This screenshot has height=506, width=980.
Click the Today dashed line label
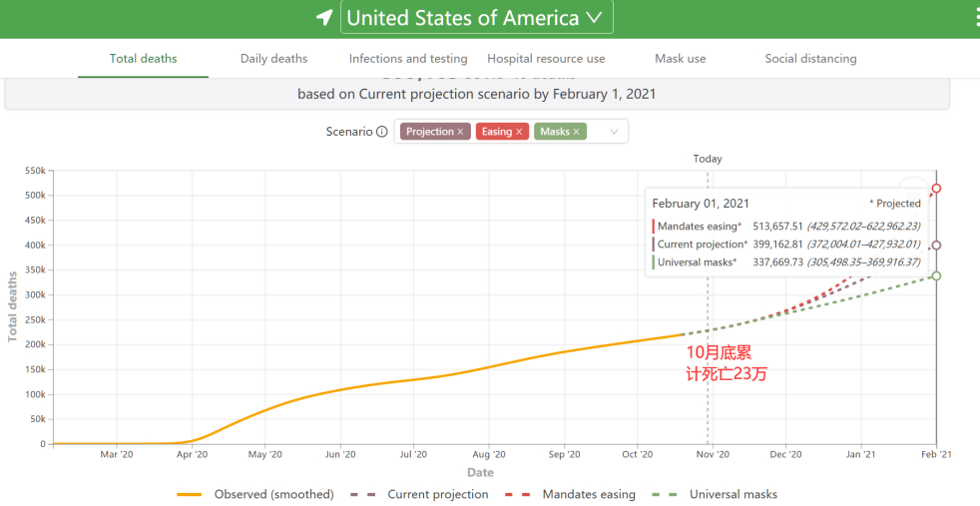pyautogui.click(x=708, y=159)
